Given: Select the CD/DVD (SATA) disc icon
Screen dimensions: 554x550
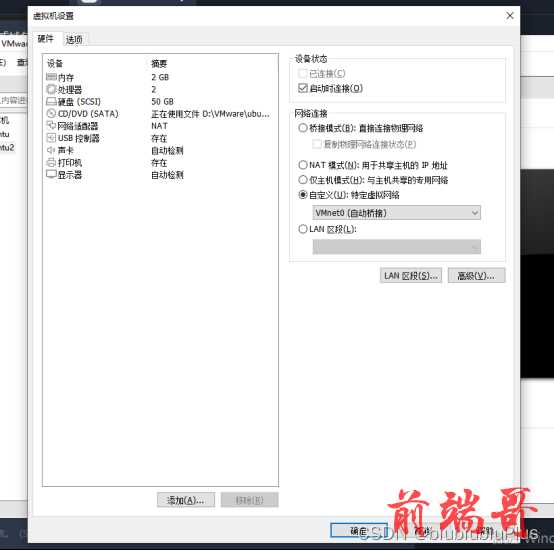Looking at the screenshot, I should click(51, 113).
